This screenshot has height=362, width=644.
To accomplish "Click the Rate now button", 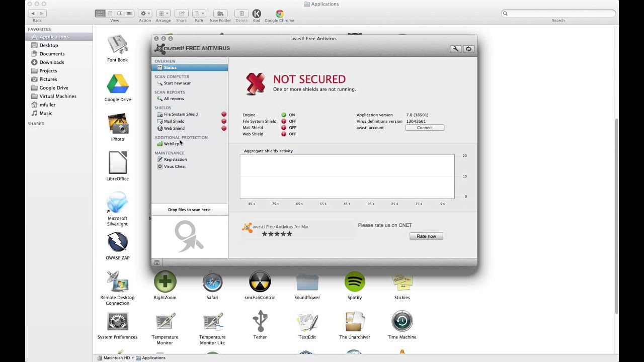I will tap(426, 236).
